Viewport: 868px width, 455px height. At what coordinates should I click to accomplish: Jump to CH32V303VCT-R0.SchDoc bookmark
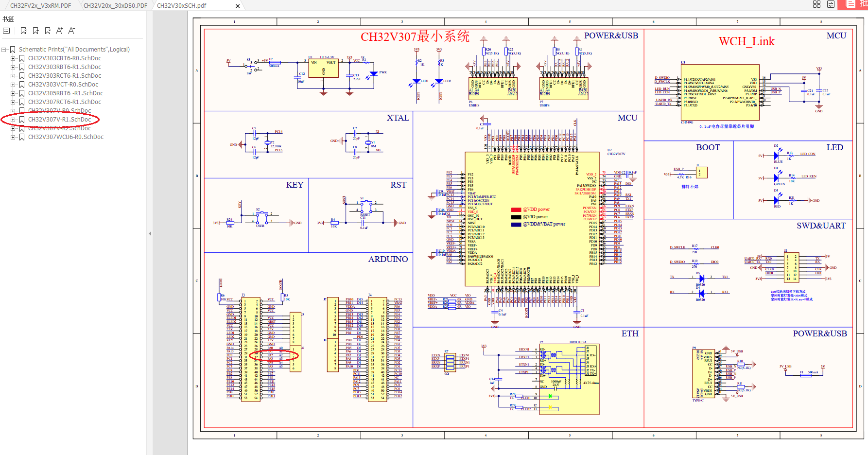click(x=63, y=85)
